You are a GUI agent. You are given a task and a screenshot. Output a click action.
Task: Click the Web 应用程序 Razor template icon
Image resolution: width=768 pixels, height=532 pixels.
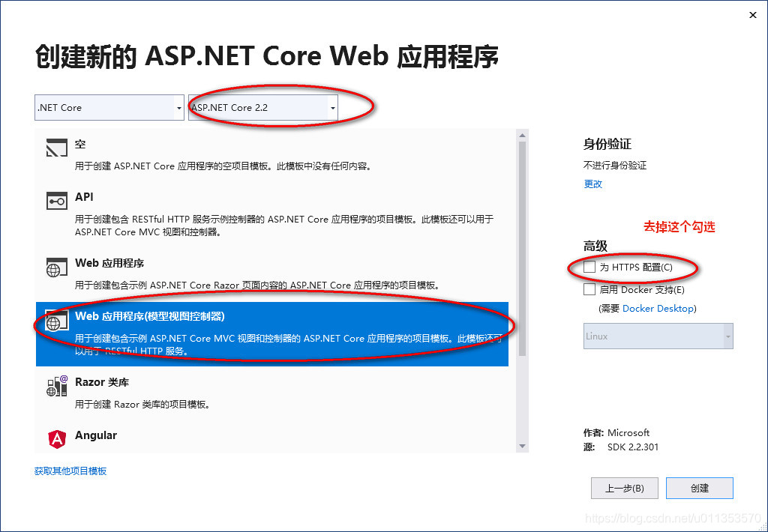click(x=56, y=267)
